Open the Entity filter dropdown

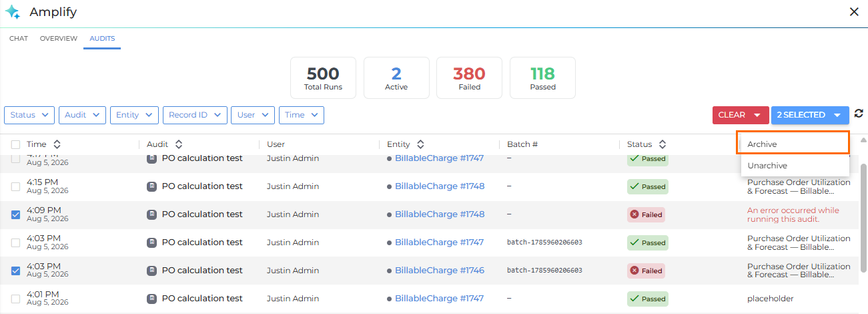coord(134,115)
